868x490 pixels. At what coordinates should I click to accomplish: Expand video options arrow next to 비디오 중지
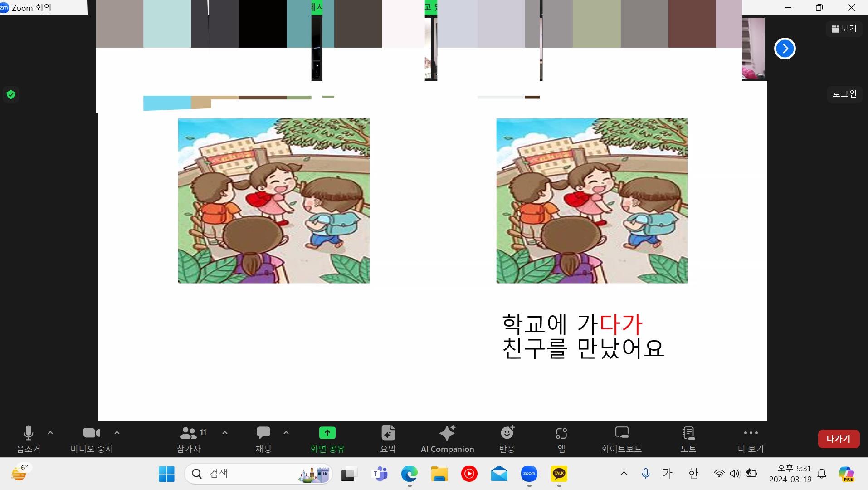click(117, 433)
